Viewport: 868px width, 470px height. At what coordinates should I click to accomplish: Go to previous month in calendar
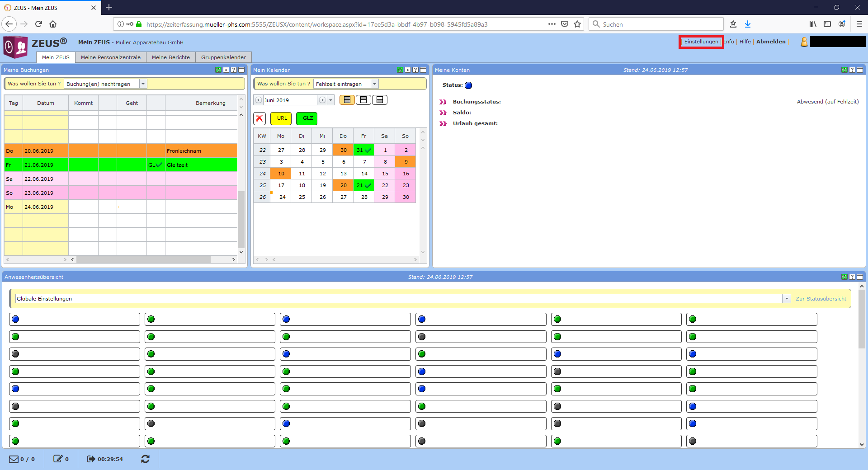pos(259,100)
